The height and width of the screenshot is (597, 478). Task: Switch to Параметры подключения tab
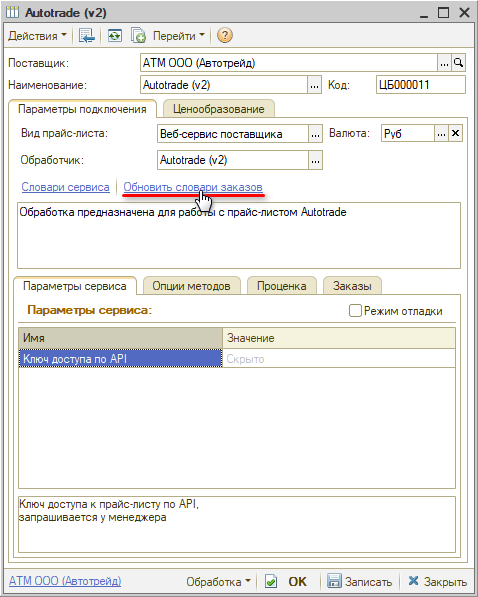82,109
